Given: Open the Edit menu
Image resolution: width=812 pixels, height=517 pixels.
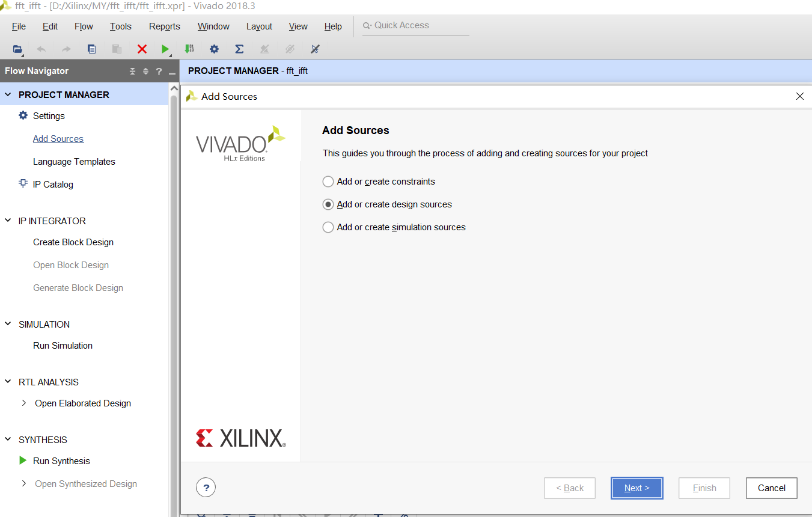Looking at the screenshot, I should click(50, 26).
